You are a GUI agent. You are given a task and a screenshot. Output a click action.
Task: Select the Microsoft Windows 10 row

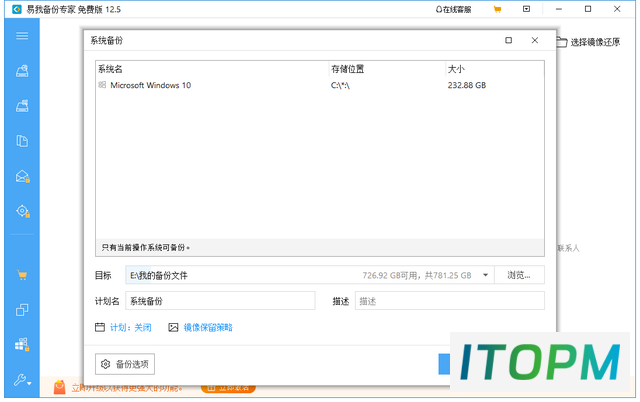[x=320, y=85]
